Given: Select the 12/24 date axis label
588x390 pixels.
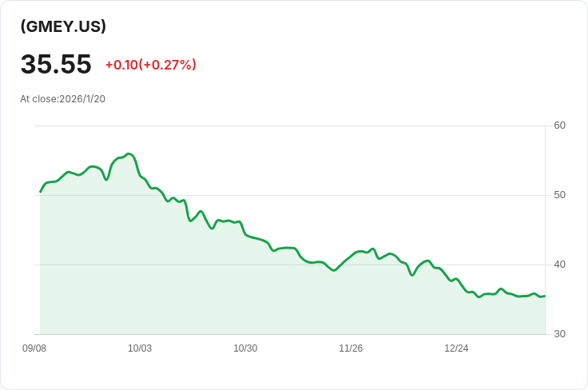Looking at the screenshot, I should tap(456, 348).
